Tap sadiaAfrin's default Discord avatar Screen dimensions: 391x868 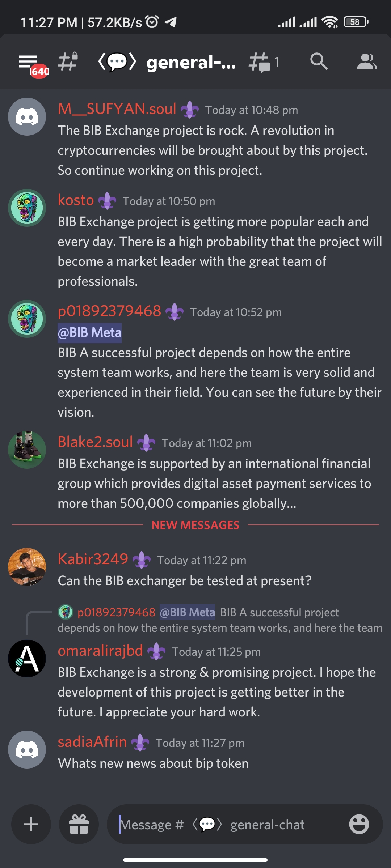tap(27, 749)
